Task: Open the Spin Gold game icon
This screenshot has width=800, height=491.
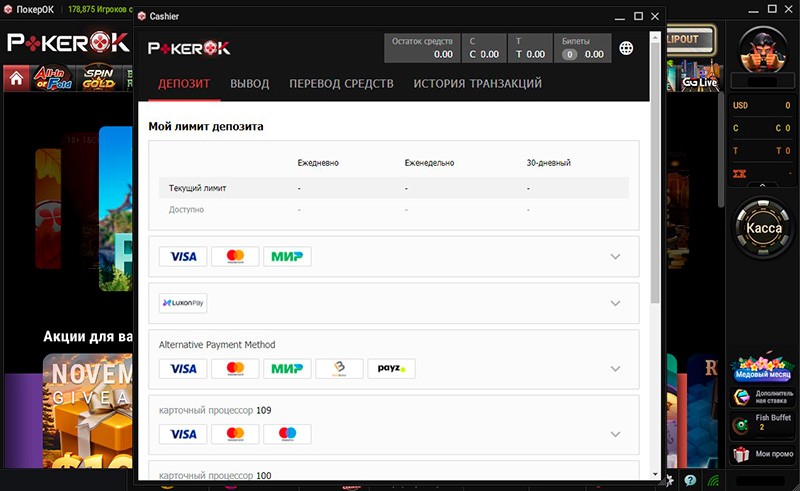Action: pyautogui.click(x=99, y=78)
